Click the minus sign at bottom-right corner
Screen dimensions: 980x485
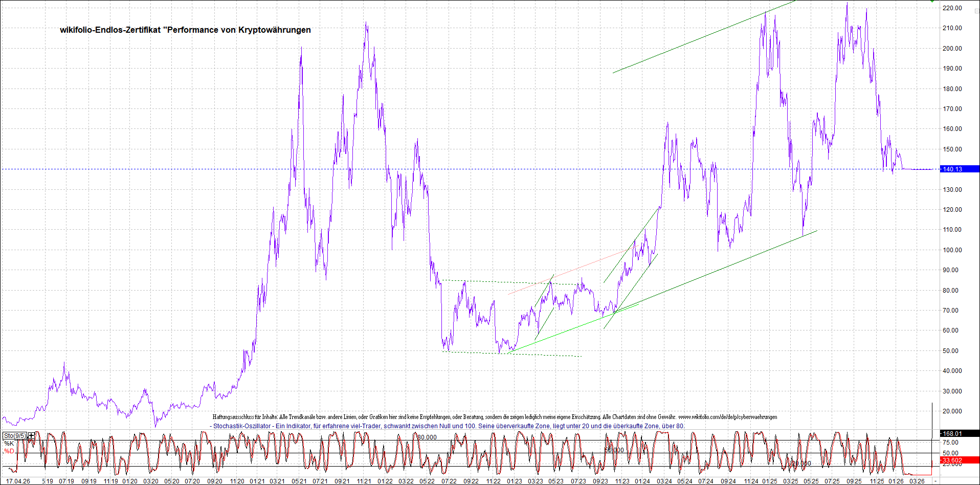(936, 481)
